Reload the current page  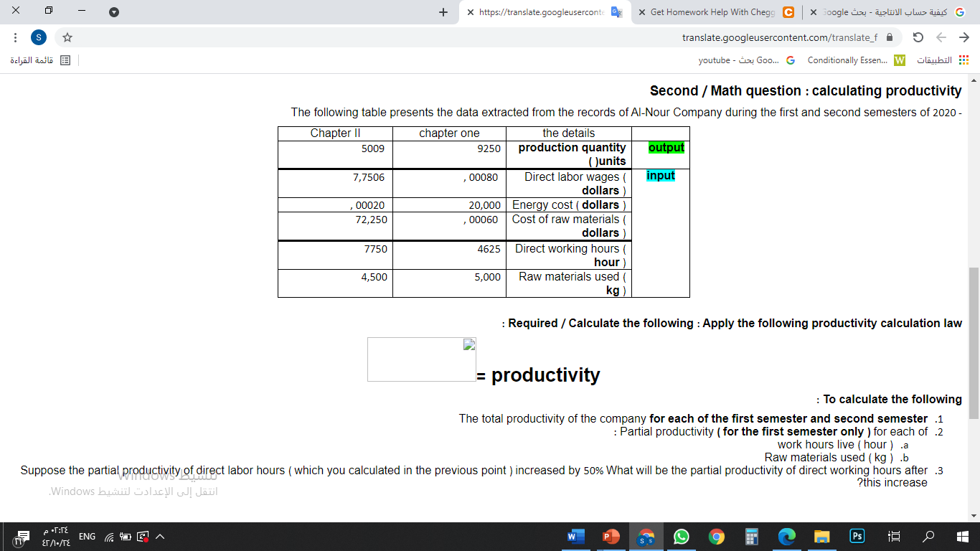pos(918,37)
